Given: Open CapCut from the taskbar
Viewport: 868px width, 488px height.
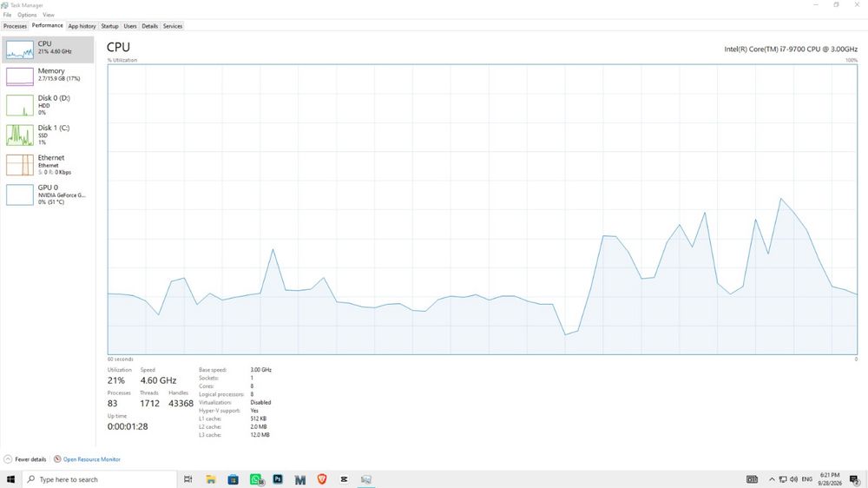Looking at the screenshot, I should pyautogui.click(x=344, y=479).
